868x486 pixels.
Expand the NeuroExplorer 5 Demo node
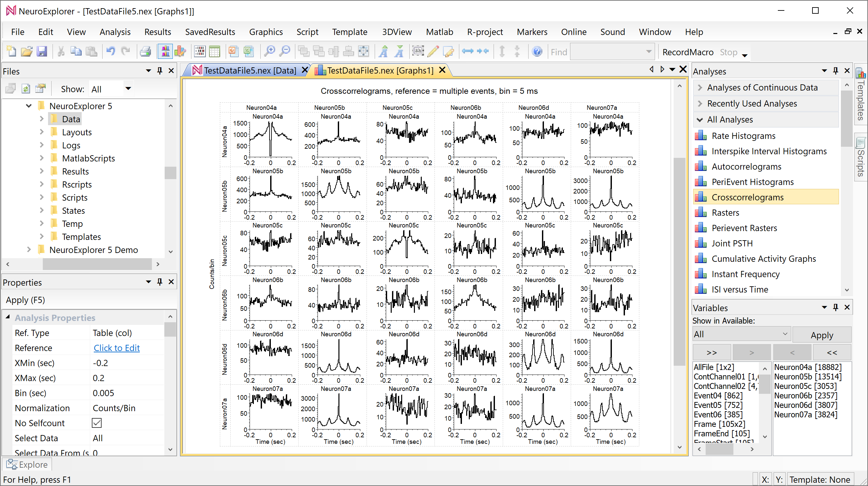(x=29, y=250)
